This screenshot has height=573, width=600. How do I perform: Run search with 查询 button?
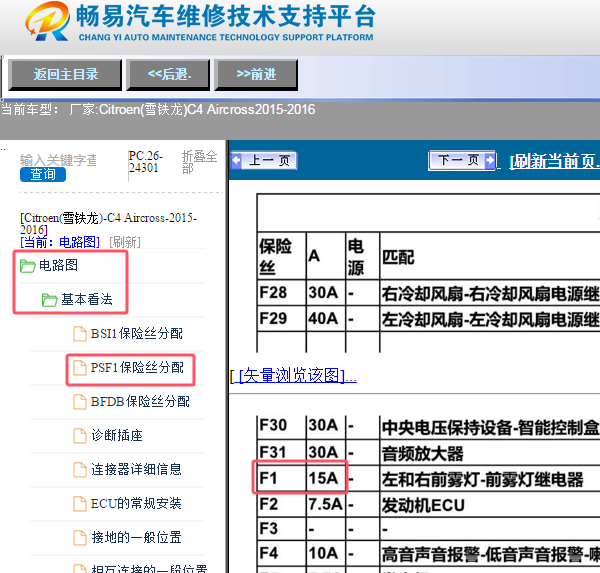click(x=43, y=175)
